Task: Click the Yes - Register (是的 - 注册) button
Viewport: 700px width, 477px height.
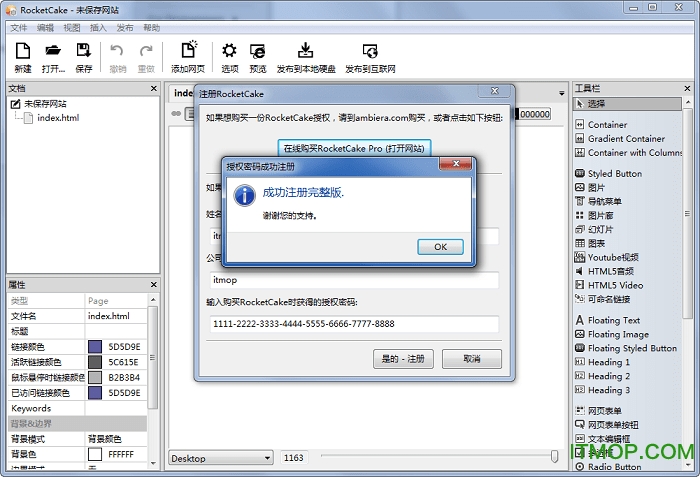Action: coord(403,359)
